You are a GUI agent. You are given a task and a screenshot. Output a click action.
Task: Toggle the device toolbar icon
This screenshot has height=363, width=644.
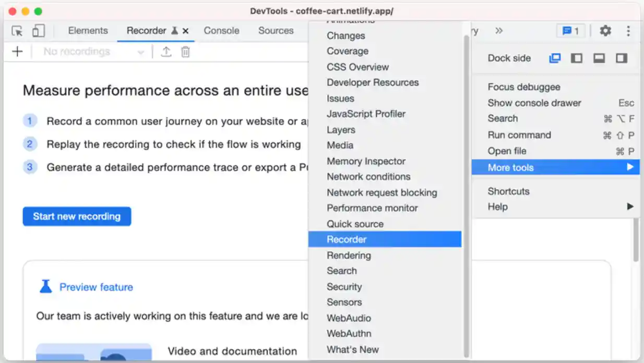38,31
